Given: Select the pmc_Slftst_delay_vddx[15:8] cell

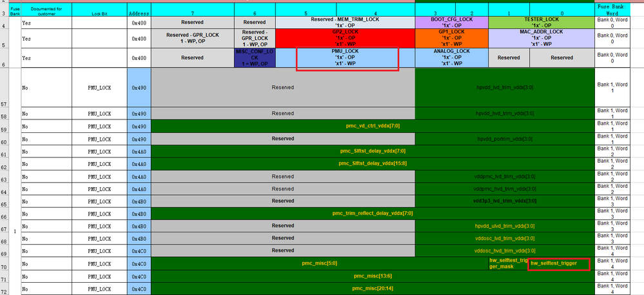Looking at the screenshot, I should coord(373,164).
